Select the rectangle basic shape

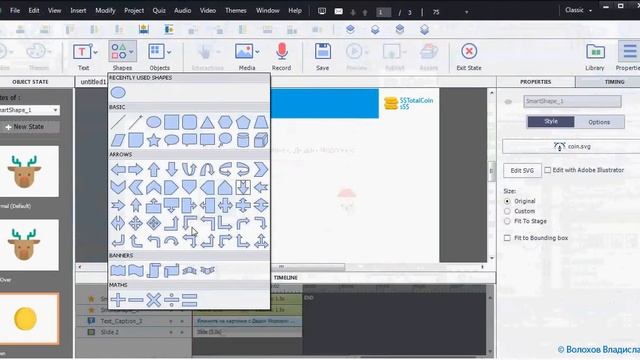click(171, 122)
